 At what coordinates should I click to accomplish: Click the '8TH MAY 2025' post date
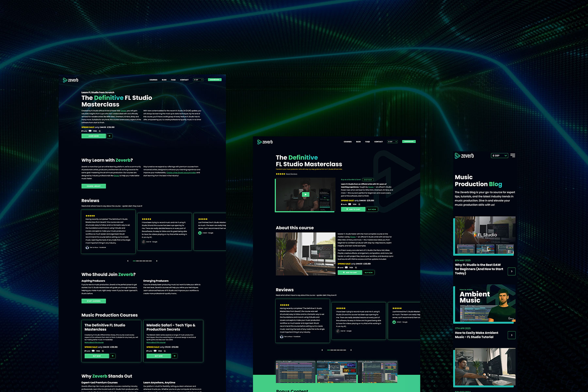pyautogui.click(x=463, y=260)
